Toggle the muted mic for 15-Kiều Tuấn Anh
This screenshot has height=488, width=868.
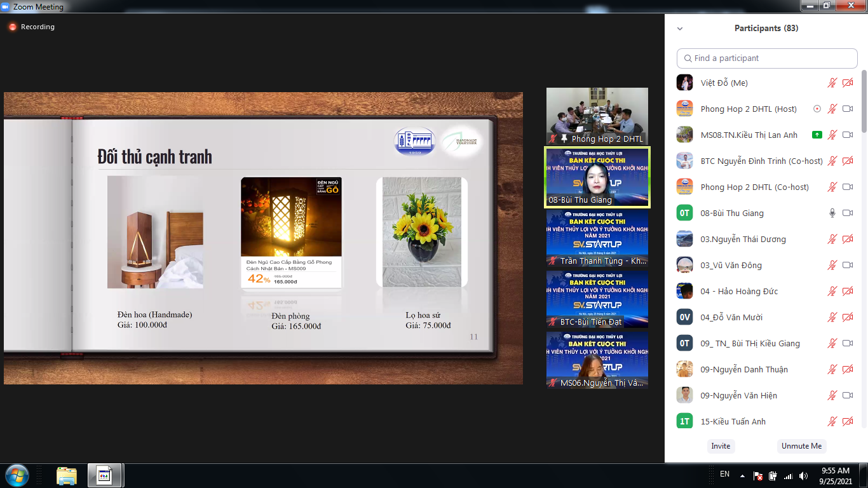click(832, 421)
